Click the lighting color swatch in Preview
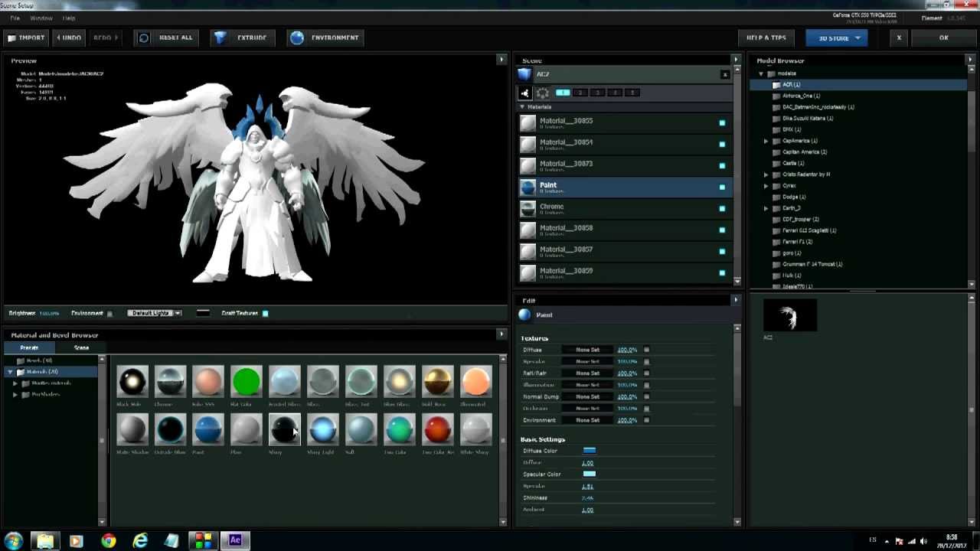The height and width of the screenshot is (551, 980). point(203,313)
